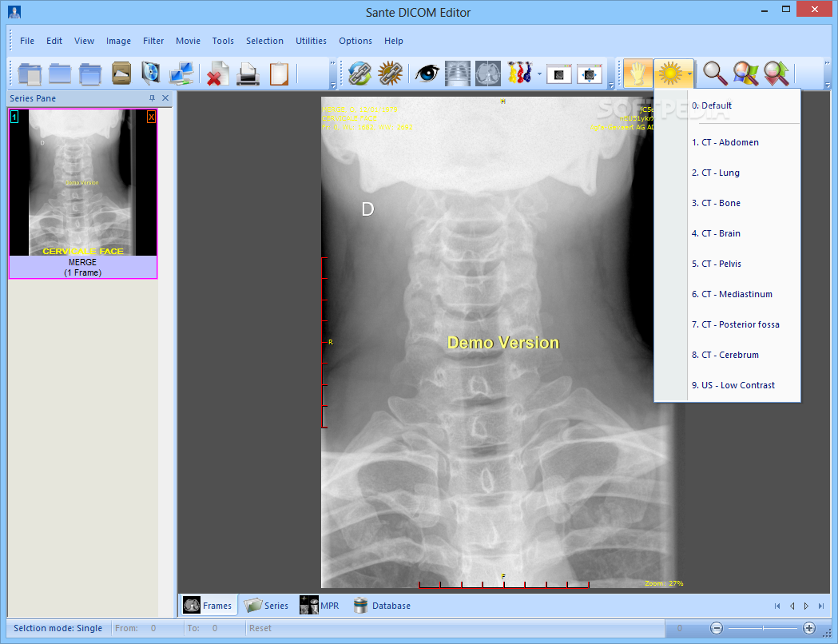Switch to the Database tab

click(382, 606)
